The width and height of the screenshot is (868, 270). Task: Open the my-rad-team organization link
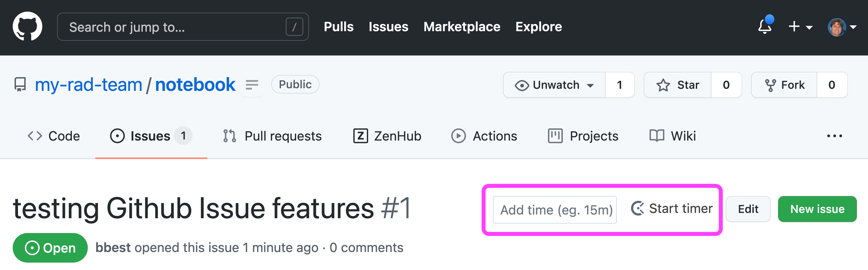pyautogui.click(x=89, y=85)
